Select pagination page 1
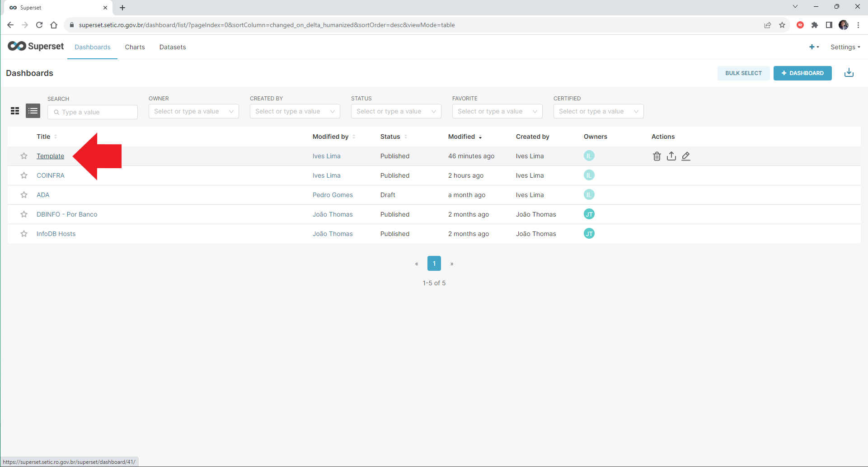 click(434, 264)
